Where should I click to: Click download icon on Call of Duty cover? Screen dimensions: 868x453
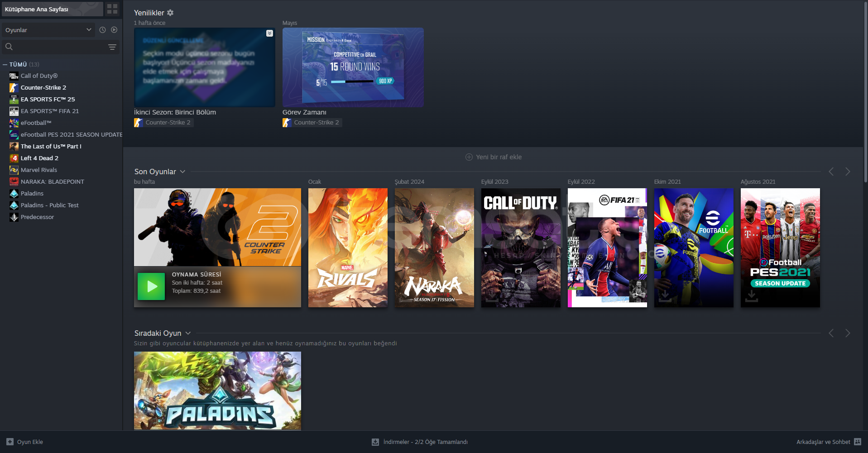(x=492, y=296)
